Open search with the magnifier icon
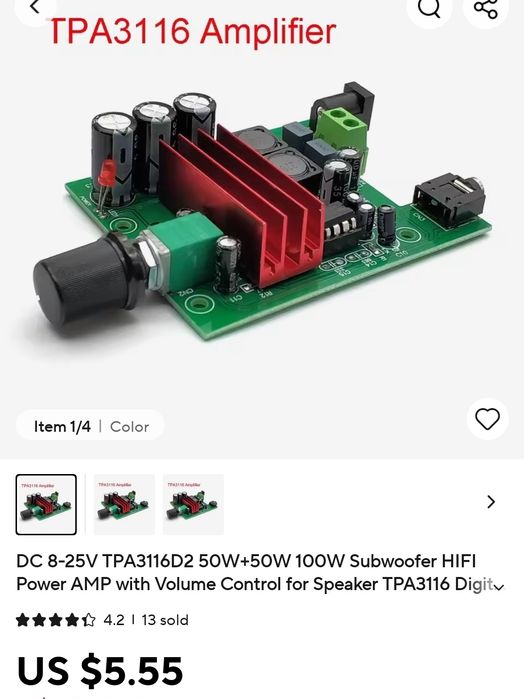The height and width of the screenshot is (699, 524). coord(429,8)
